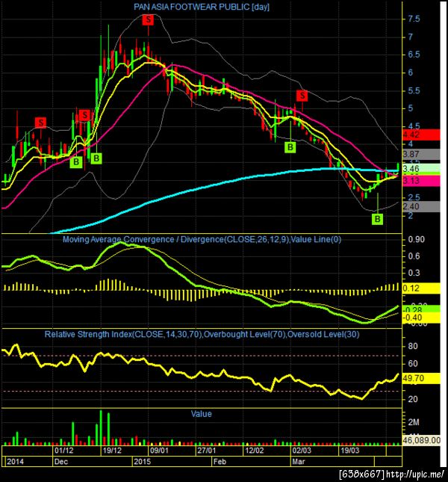Click the red 4.42 price tag
The image size is (448, 482).
(420, 135)
